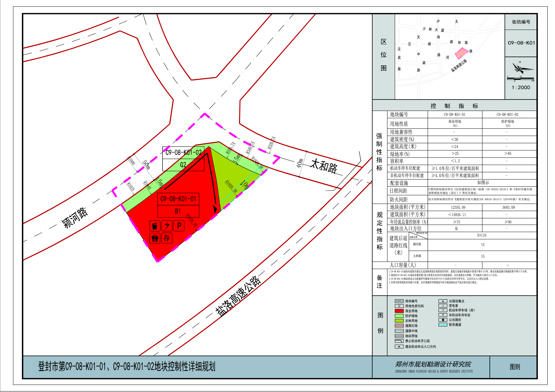Click the red commercial land legend swatch
This screenshot has height=392, width=555.
(399, 311)
